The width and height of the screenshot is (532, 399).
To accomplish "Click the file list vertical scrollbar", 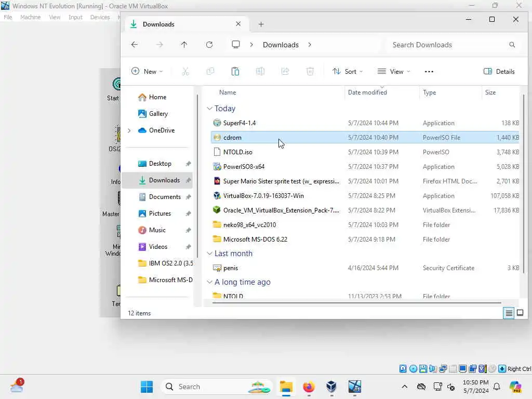I will (523, 183).
